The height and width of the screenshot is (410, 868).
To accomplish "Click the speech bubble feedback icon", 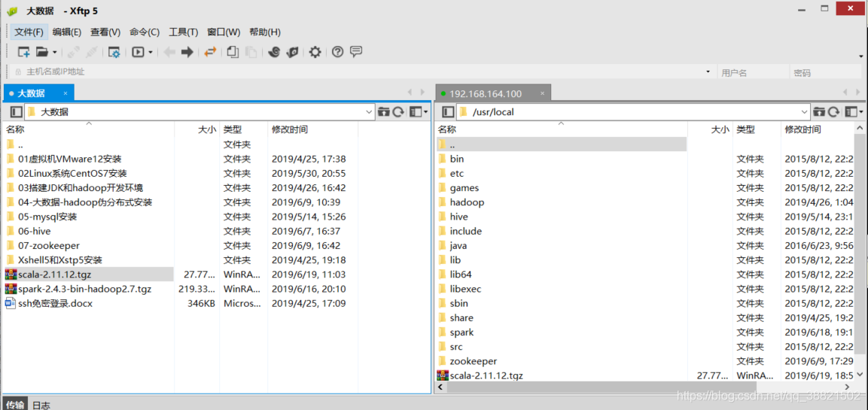I will (356, 52).
